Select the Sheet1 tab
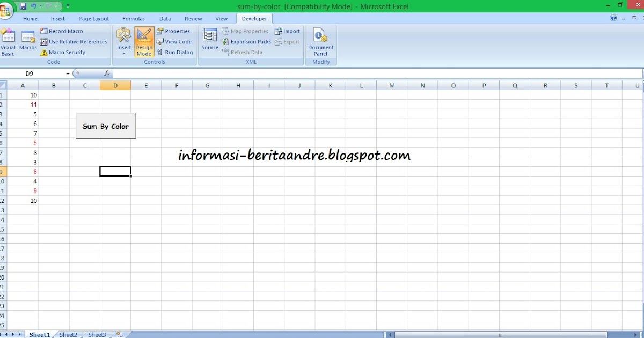The height and width of the screenshot is (338, 644). pyautogui.click(x=40, y=334)
